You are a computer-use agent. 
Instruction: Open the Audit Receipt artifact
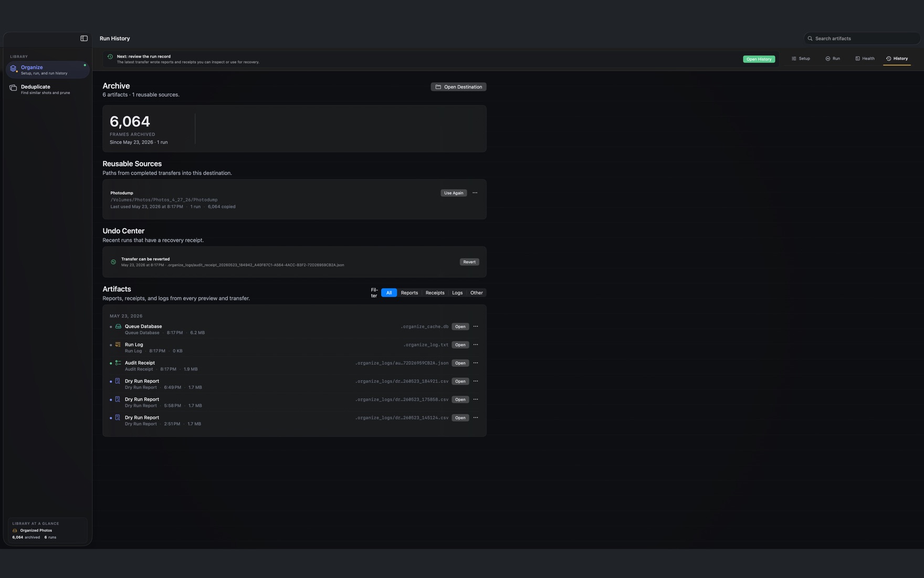coord(460,363)
